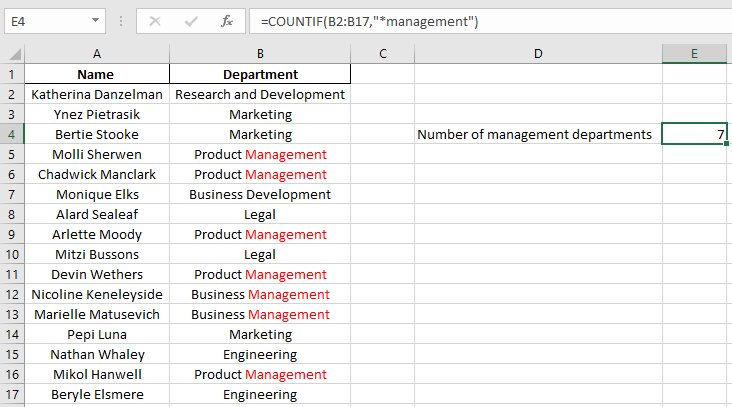Image resolution: width=732 pixels, height=407 pixels.
Task: Select row 10 header
Action: coord(12,254)
